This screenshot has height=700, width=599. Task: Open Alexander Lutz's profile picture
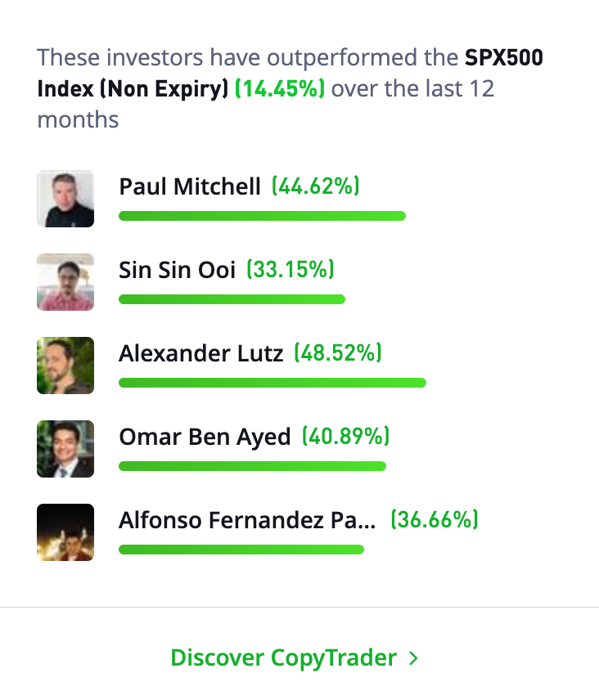65,366
